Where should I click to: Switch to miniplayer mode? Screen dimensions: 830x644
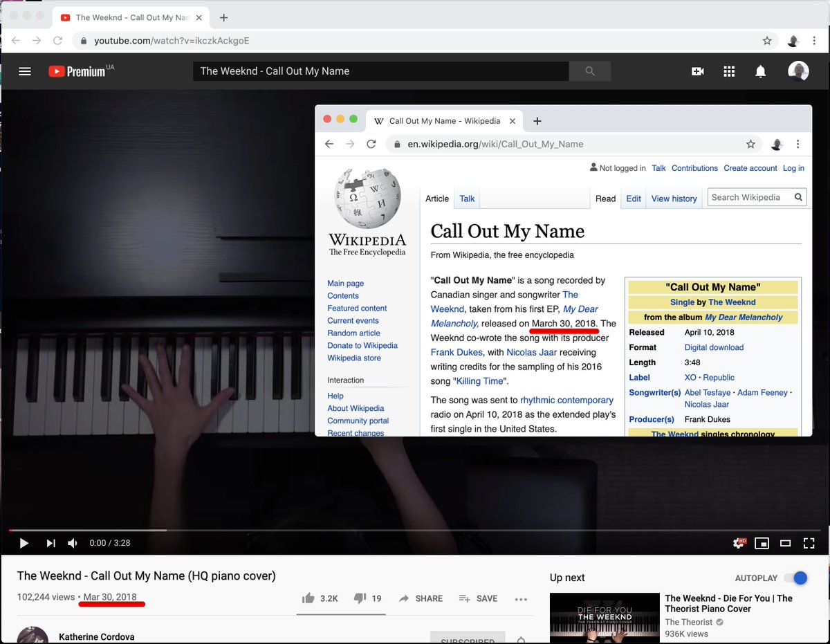pyautogui.click(x=762, y=543)
